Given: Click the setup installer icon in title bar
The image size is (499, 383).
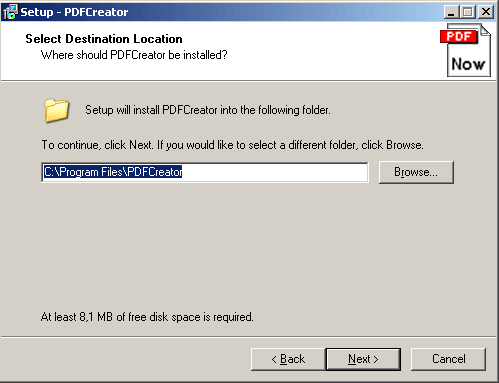Looking at the screenshot, I should [x=10, y=12].
